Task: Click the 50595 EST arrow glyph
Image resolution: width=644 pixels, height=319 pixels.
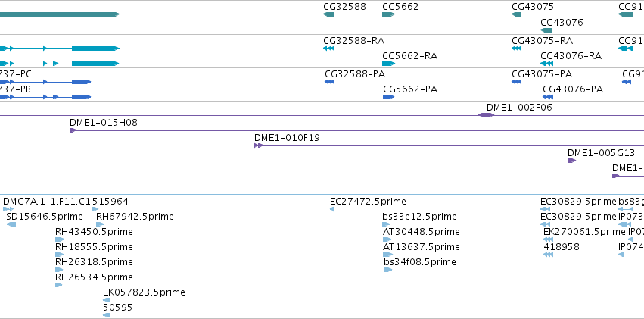Action: click(107, 315)
